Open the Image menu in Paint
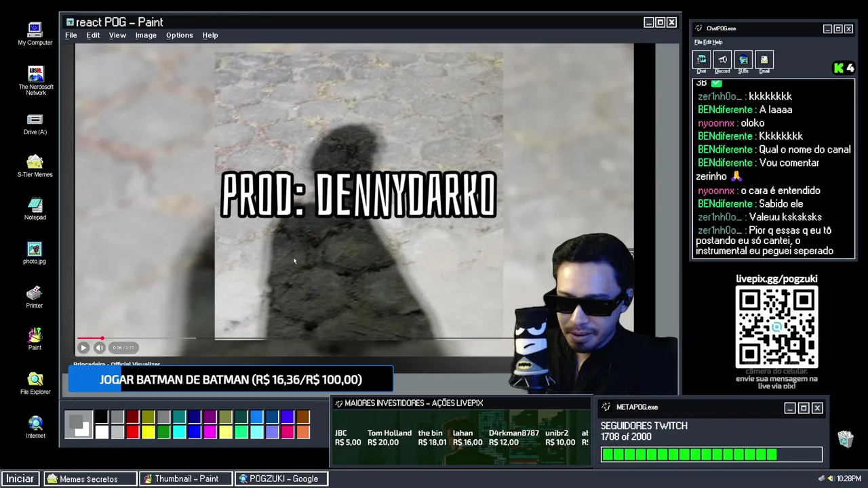Image resolution: width=868 pixels, height=488 pixels. tap(146, 35)
